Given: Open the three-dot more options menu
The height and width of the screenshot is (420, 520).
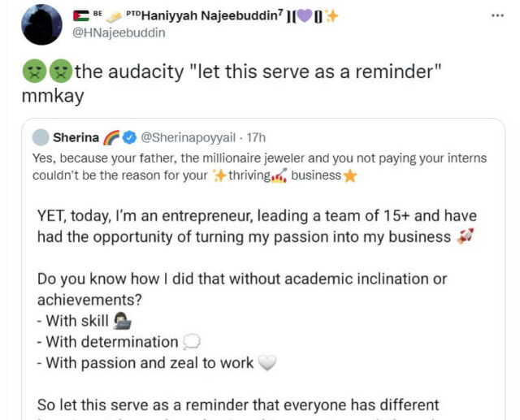Looking at the screenshot, I should coord(497,15).
